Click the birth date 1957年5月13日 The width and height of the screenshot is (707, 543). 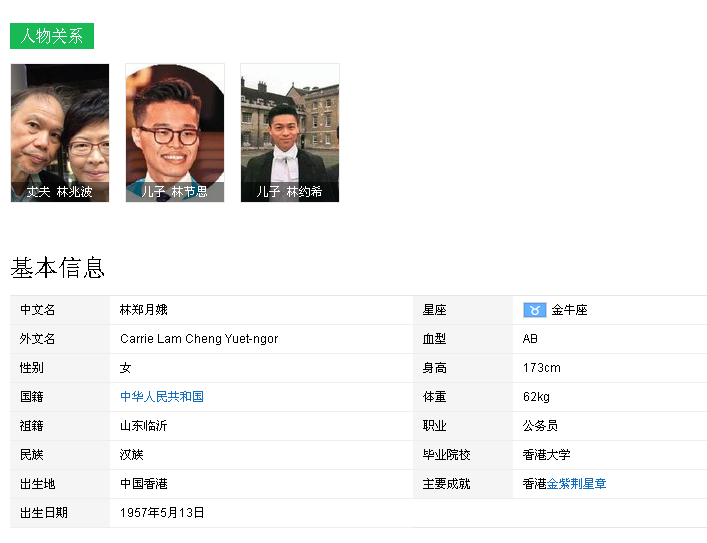162,513
